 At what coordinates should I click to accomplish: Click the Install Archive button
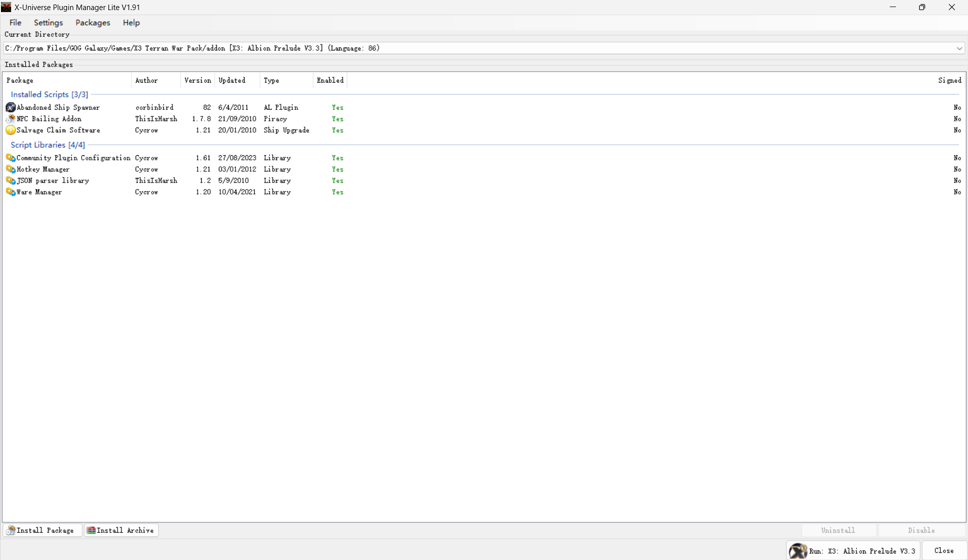pos(121,530)
